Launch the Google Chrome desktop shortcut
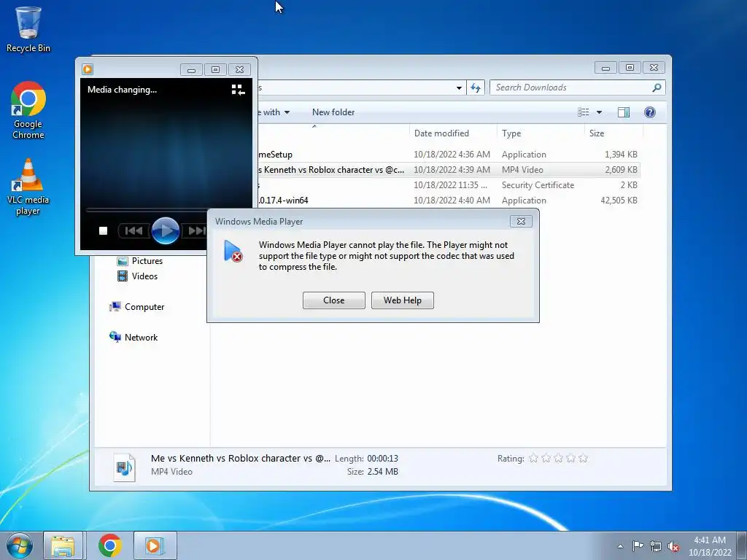Screen dimensions: 747x560 28,111
